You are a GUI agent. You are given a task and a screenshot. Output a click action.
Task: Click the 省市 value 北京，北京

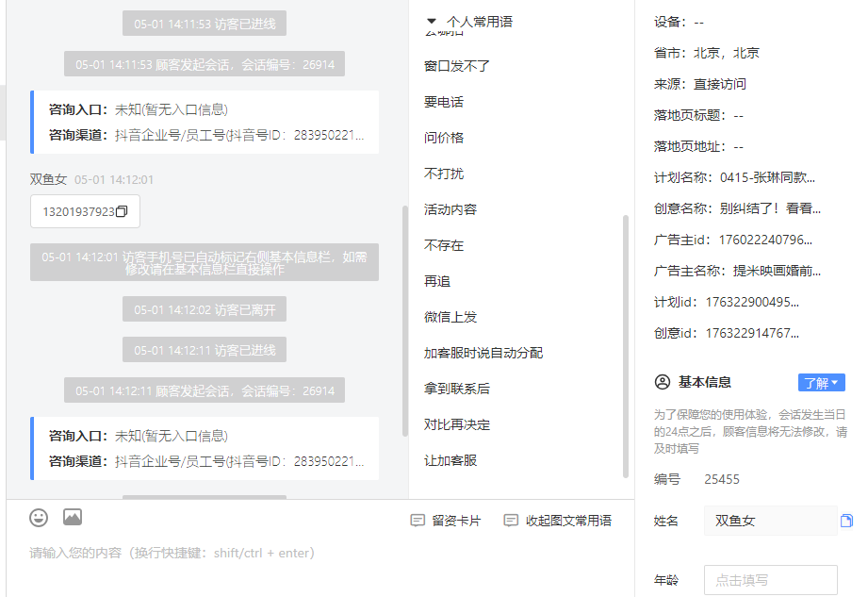pyautogui.click(x=727, y=53)
